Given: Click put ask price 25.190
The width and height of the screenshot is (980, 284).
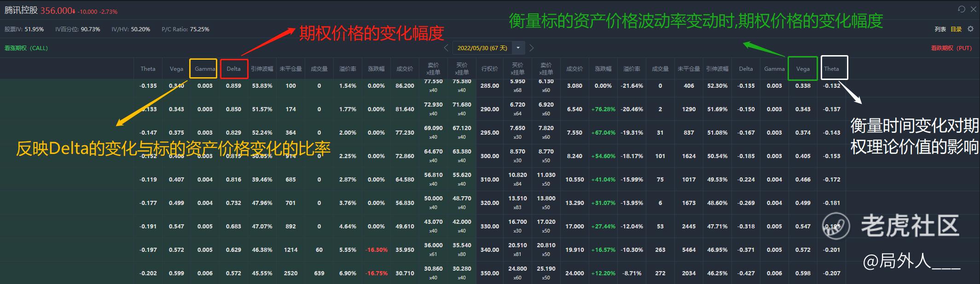Looking at the screenshot, I should point(546,269).
